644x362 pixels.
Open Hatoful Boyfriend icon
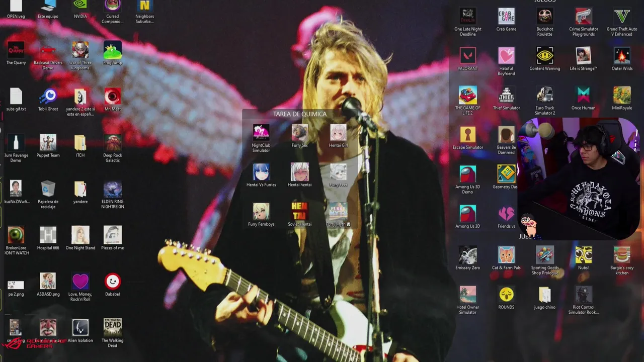[506, 56]
